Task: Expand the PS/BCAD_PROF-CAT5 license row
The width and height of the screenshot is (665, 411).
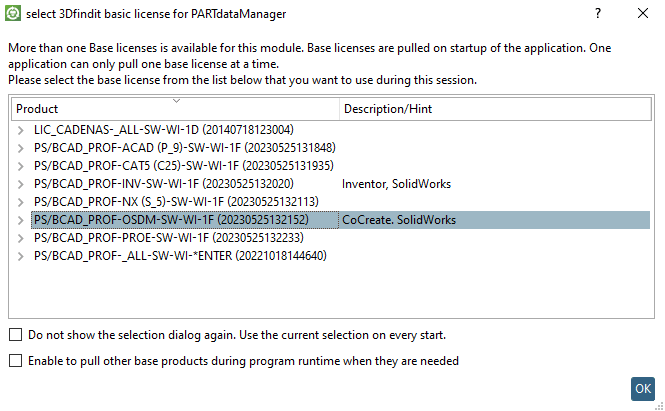Action: pos(20,166)
